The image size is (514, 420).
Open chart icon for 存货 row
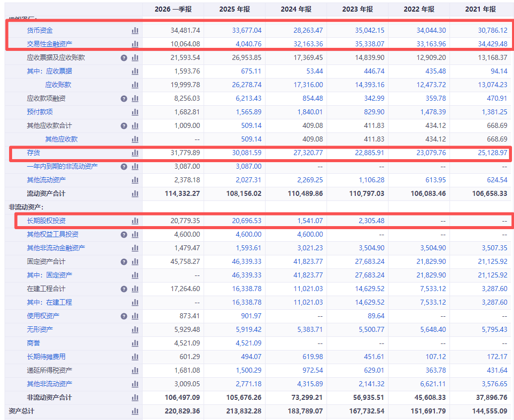135,153
